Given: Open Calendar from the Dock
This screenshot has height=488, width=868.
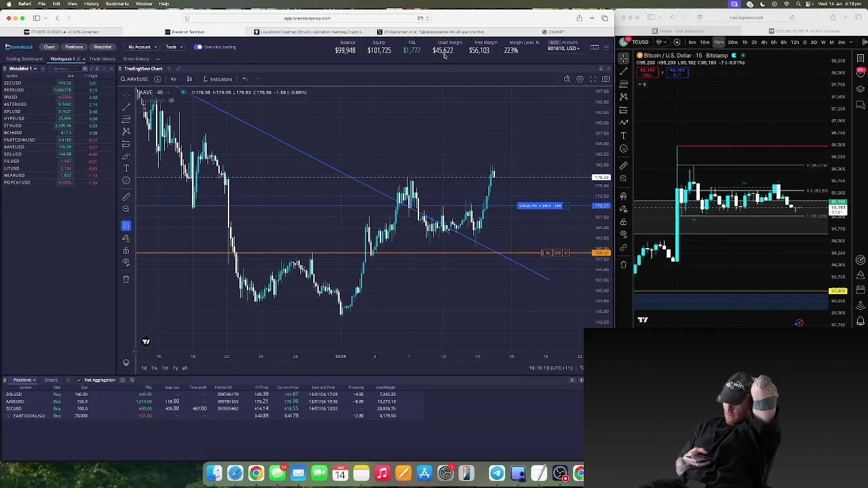Looking at the screenshot, I should point(340,473).
